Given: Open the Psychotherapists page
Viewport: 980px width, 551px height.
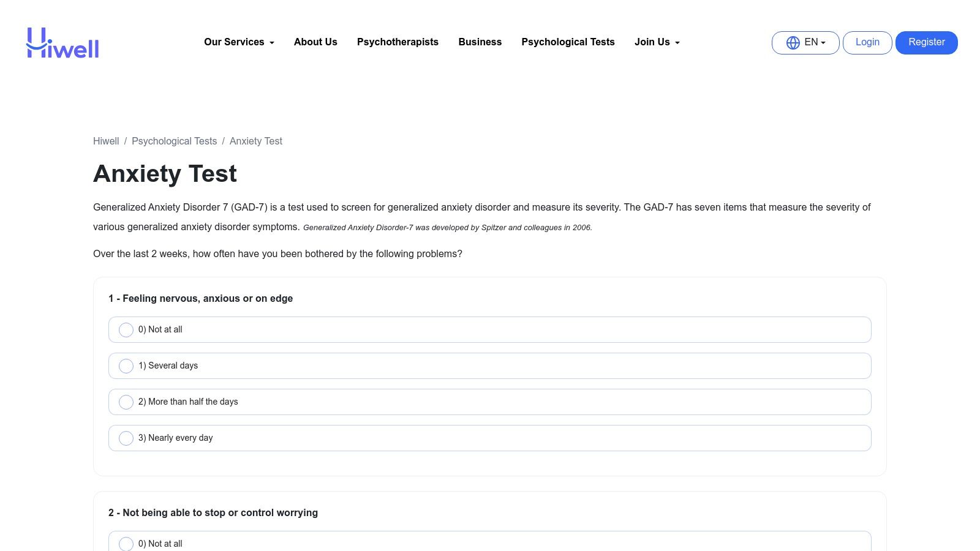Looking at the screenshot, I should [398, 42].
